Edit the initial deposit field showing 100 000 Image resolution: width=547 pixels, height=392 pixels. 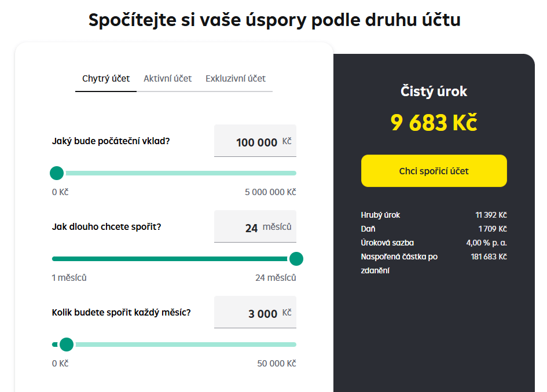[255, 141]
